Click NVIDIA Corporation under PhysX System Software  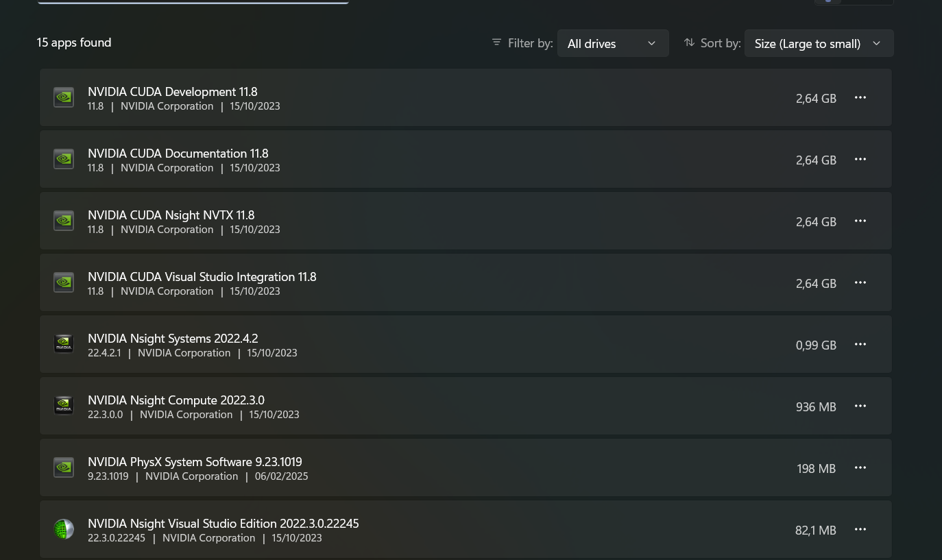click(192, 476)
